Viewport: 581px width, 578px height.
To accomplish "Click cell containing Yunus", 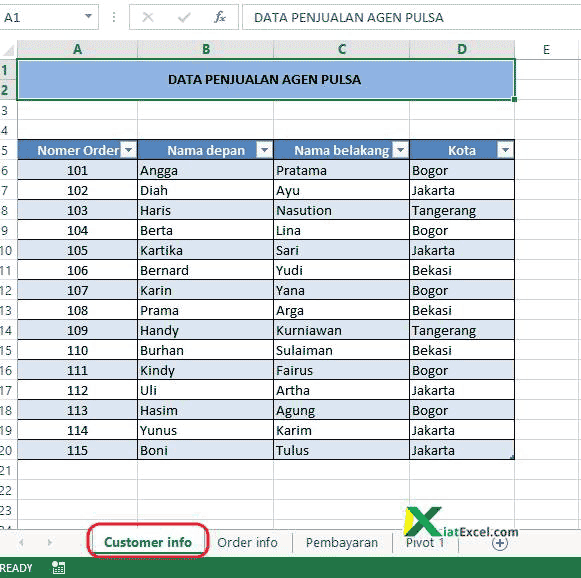I will point(206,431).
